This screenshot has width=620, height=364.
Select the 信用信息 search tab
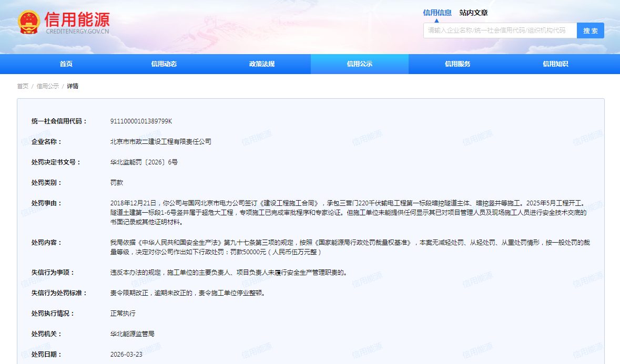point(437,13)
